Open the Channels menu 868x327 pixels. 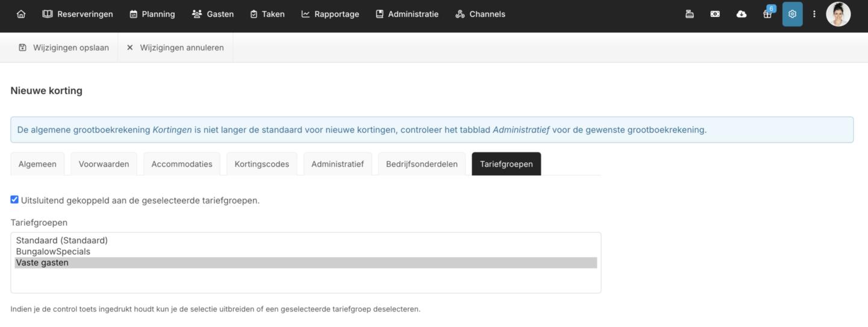pyautogui.click(x=480, y=14)
